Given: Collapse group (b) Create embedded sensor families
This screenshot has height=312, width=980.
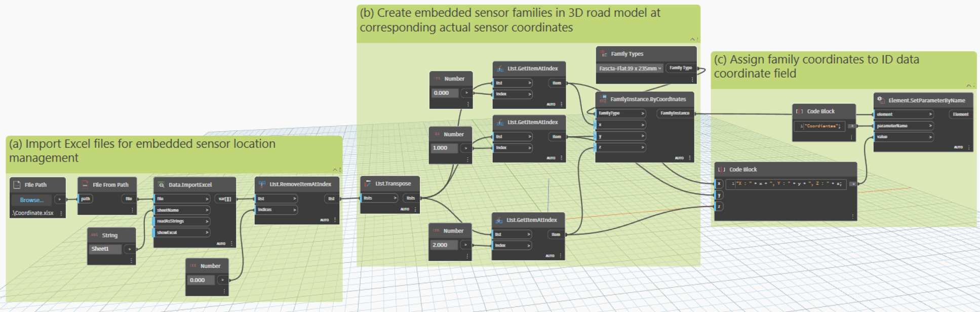Looking at the screenshot, I should (692, 40).
